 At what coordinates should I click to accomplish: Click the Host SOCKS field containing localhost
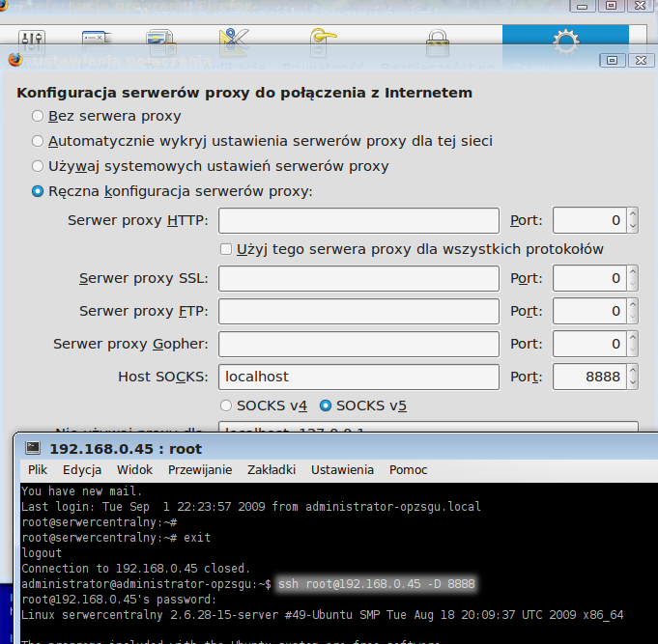pos(358,377)
